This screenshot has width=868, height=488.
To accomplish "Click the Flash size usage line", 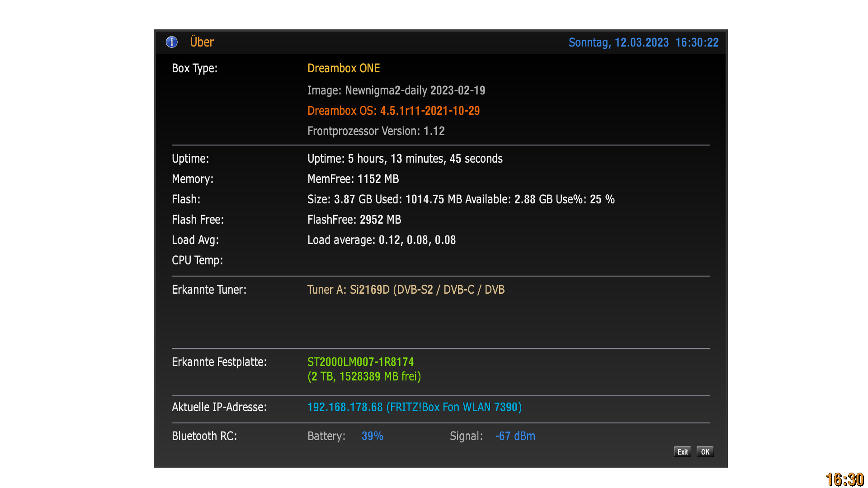I will coord(461,199).
